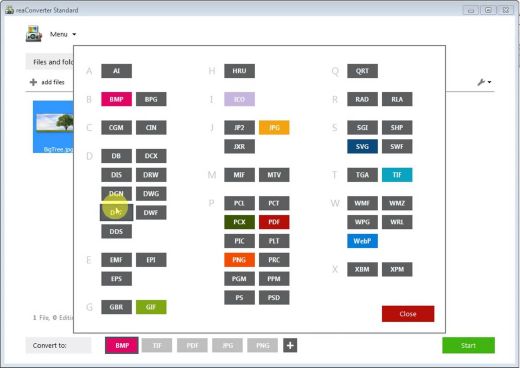Choose the JXR format tile
This screenshot has height=368, width=520.
pyautogui.click(x=239, y=146)
